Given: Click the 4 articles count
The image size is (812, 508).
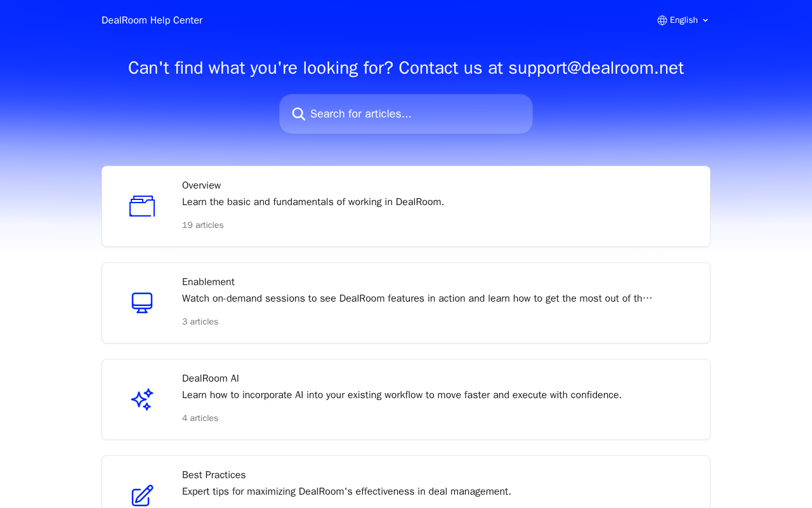Looking at the screenshot, I should (200, 418).
